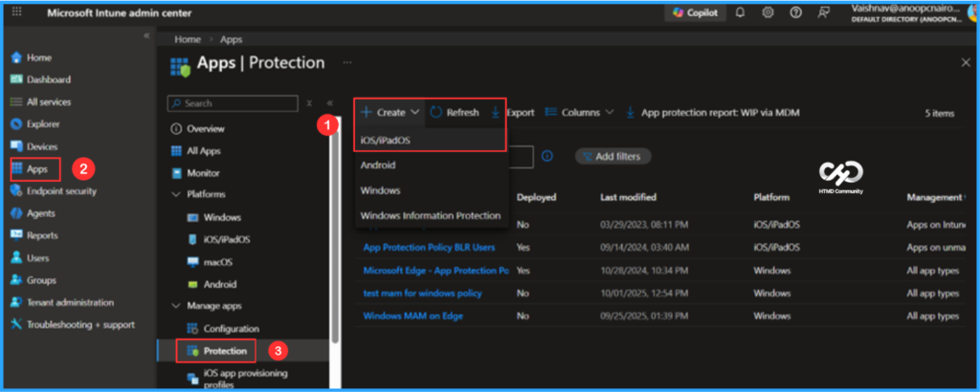The image size is (980, 392).
Task: Open Microsoft Edge - App Protection policy
Action: click(x=435, y=271)
